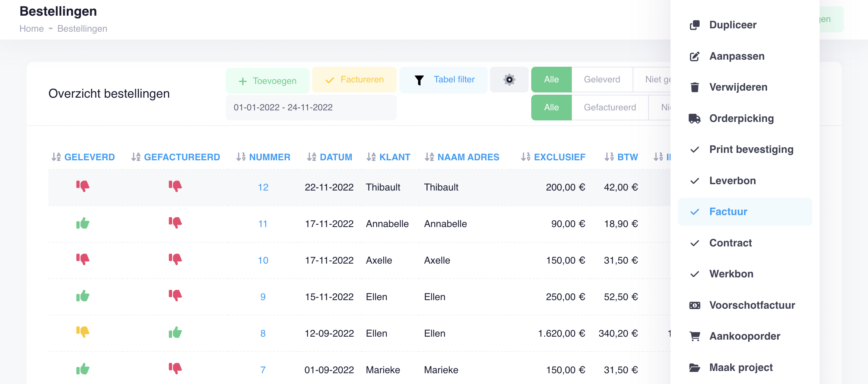
Task: Choose Print bevestiging from the menu
Action: pyautogui.click(x=751, y=149)
